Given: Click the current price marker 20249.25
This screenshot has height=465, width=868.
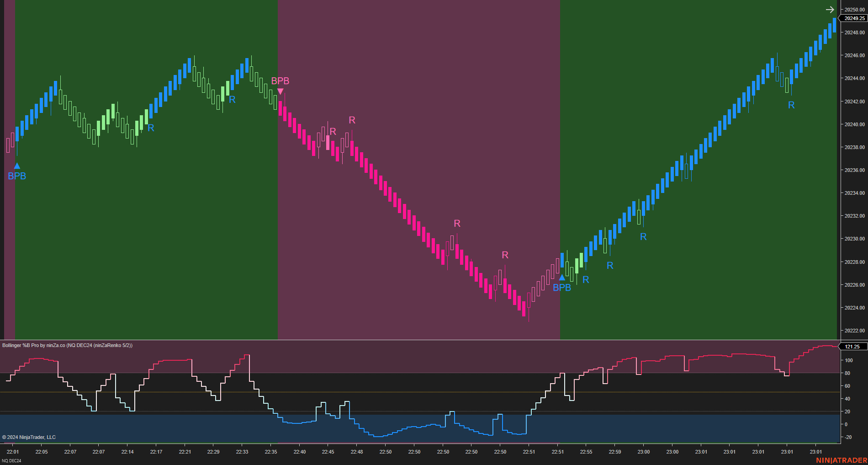Looking at the screenshot, I should (853, 18).
